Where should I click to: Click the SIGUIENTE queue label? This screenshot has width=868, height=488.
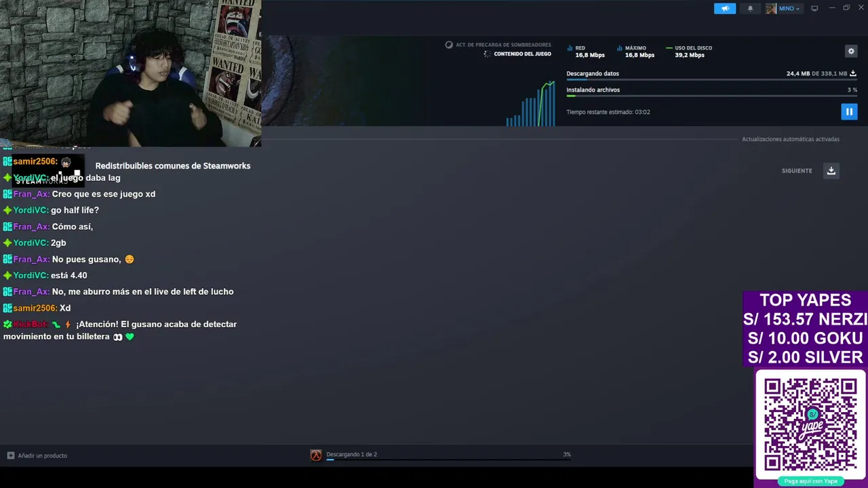point(797,171)
